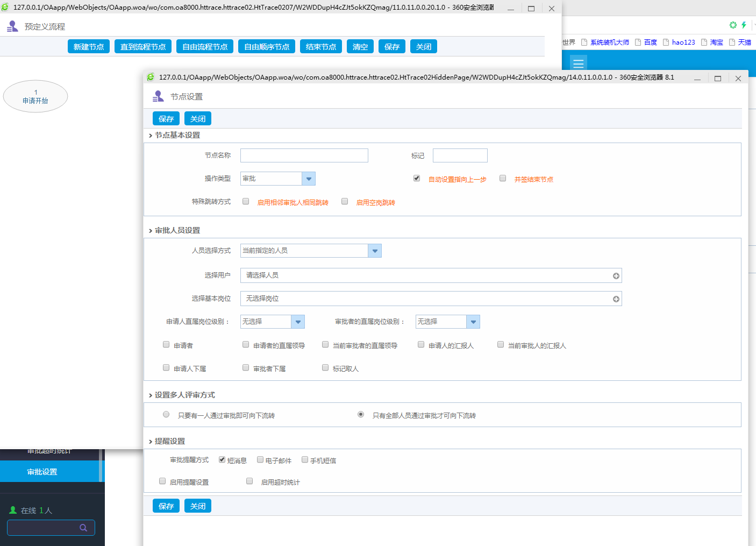Click the top 关闭 button in node settings
The width and height of the screenshot is (756, 546).
(198, 119)
